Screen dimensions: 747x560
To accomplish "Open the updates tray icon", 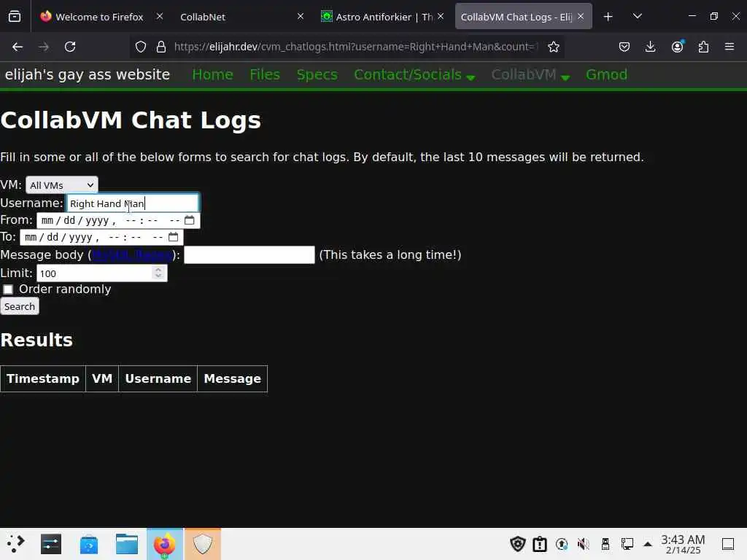I will coord(562,544).
